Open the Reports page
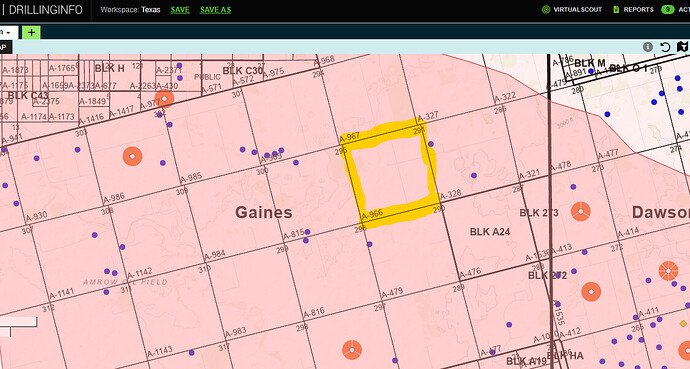 click(x=633, y=9)
